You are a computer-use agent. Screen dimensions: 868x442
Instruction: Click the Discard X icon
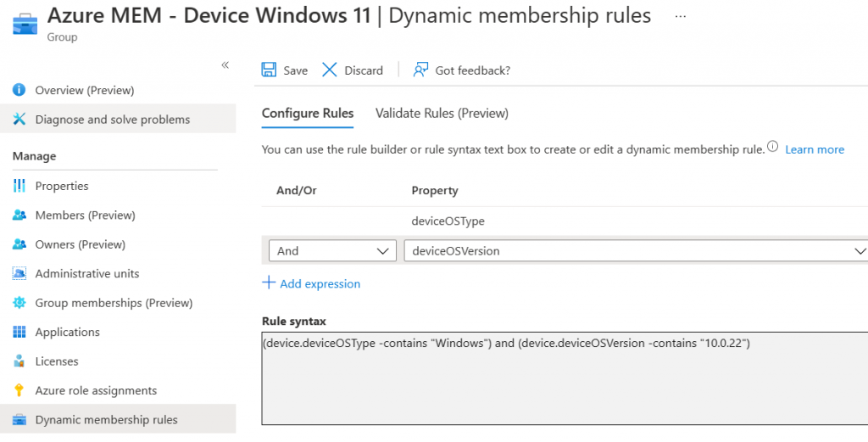330,70
